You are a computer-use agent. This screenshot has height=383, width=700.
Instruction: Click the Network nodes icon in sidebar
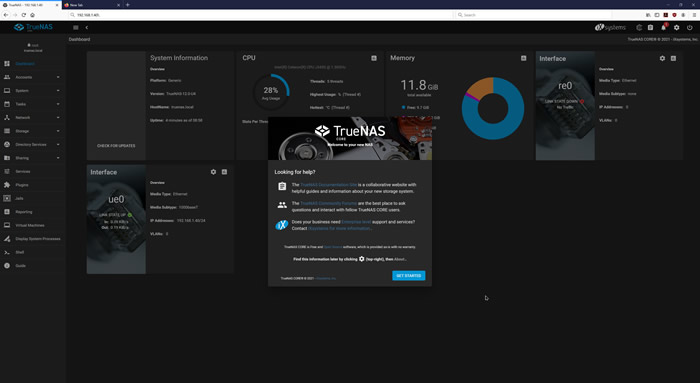(x=7, y=117)
